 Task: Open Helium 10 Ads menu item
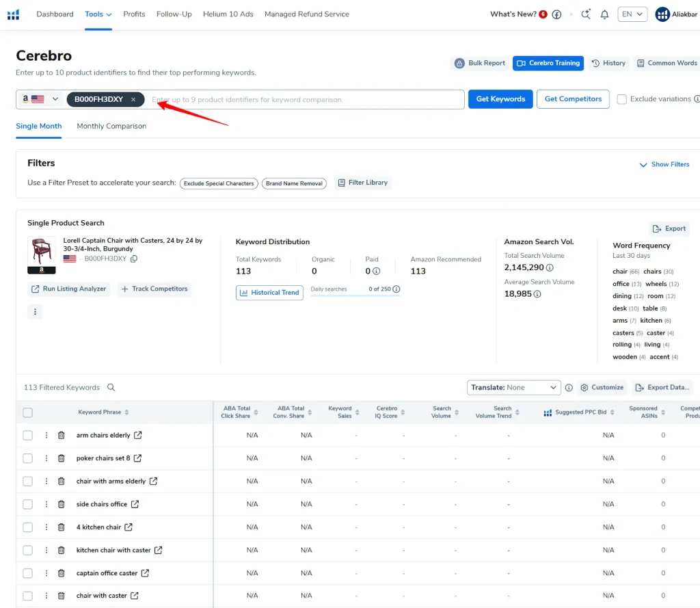coord(228,14)
